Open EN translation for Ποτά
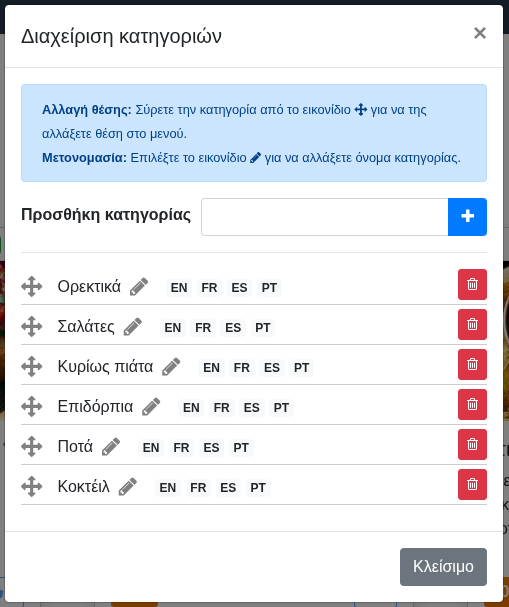The width and height of the screenshot is (509, 607). pos(151,448)
